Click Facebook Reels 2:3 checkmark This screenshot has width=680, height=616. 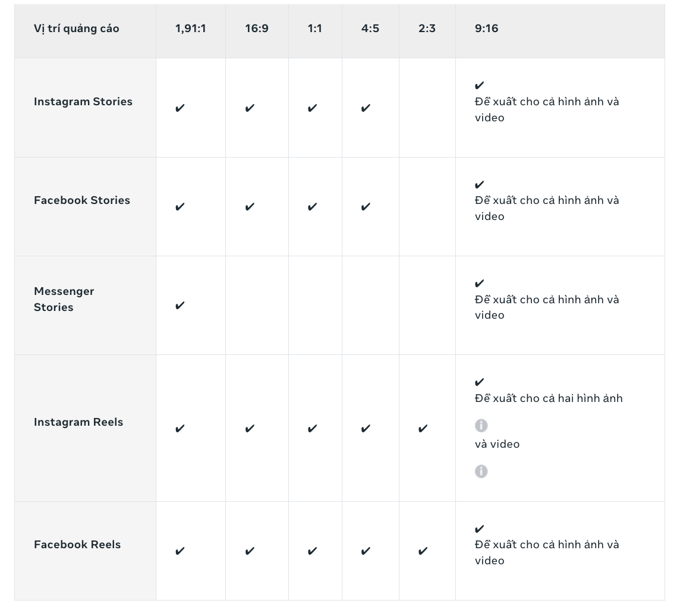[423, 551]
